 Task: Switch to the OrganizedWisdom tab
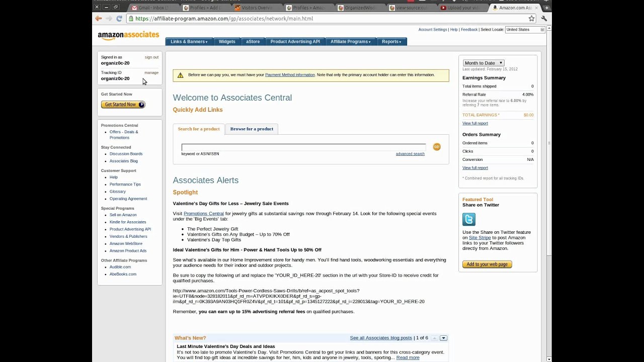pos(360,8)
